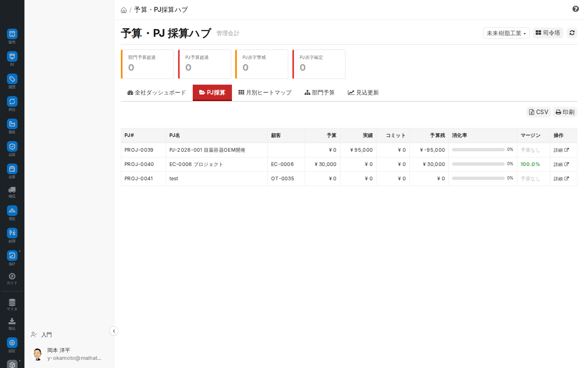Open the 経理 accounting module icon
The width and height of the screenshot is (588, 368).
[x=12, y=233]
